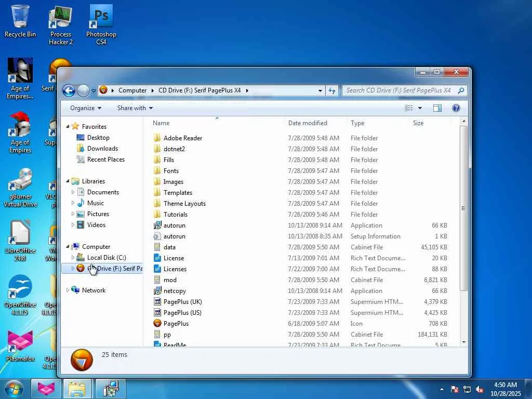The height and width of the screenshot is (399, 532).
Task: Click the Forward navigation arrow in Explorer
Action: [83, 90]
